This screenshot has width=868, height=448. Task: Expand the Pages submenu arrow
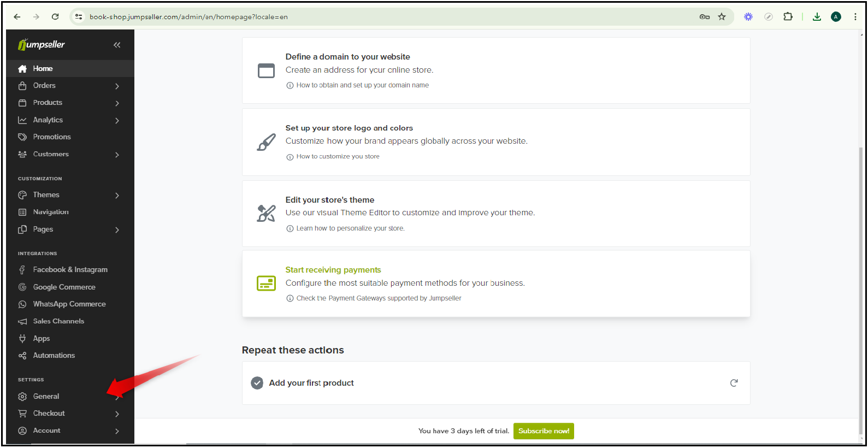coord(117,230)
